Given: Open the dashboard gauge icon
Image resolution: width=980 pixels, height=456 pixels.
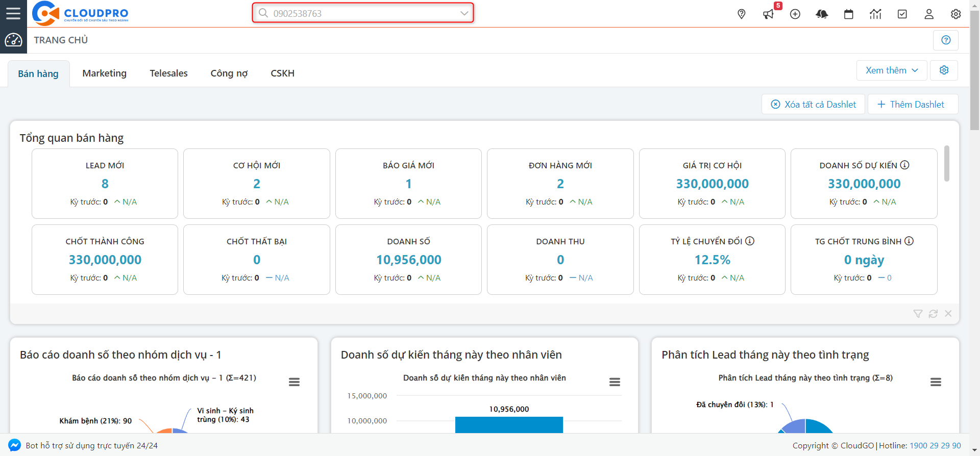Looking at the screenshot, I should [13, 40].
